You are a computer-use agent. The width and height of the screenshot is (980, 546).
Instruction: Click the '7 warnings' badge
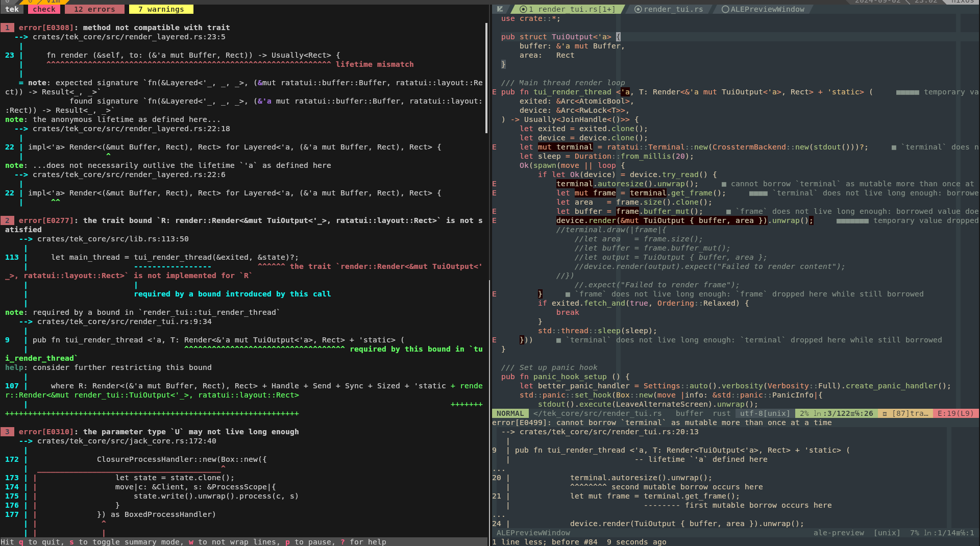click(161, 9)
